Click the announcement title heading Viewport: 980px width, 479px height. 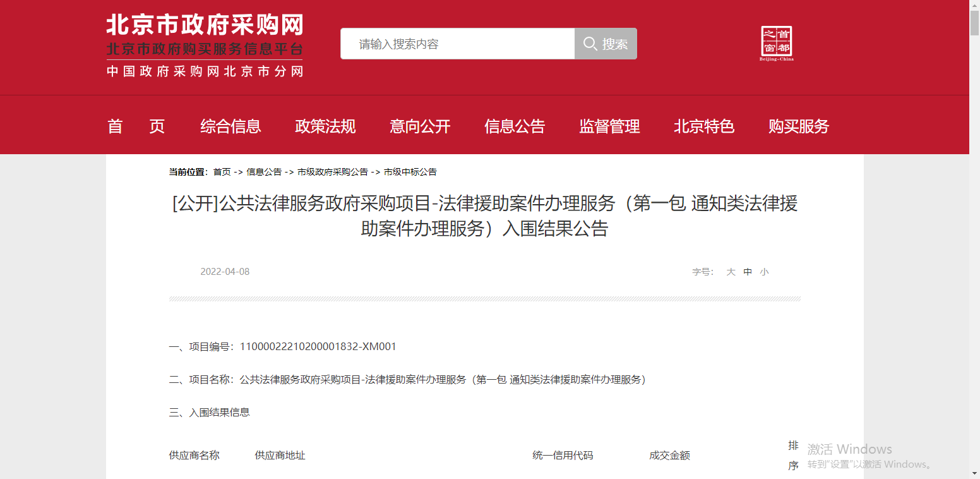click(485, 216)
